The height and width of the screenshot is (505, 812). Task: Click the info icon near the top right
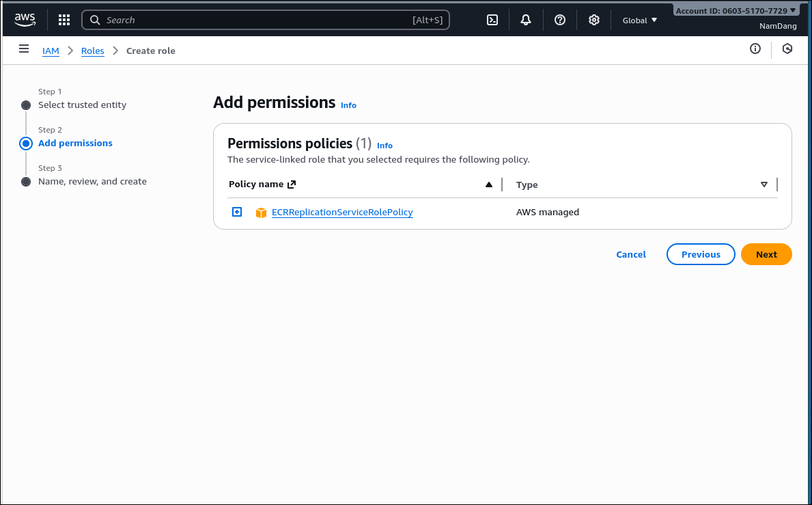tap(755, 49)
